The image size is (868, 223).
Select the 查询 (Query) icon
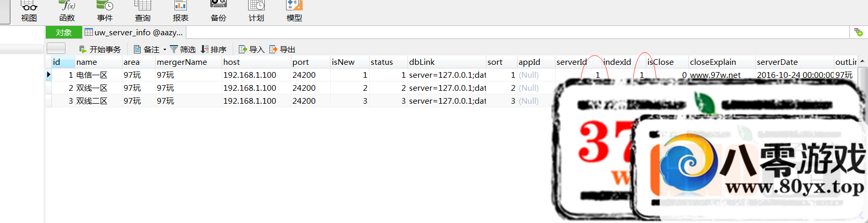[x=143, y=11]
